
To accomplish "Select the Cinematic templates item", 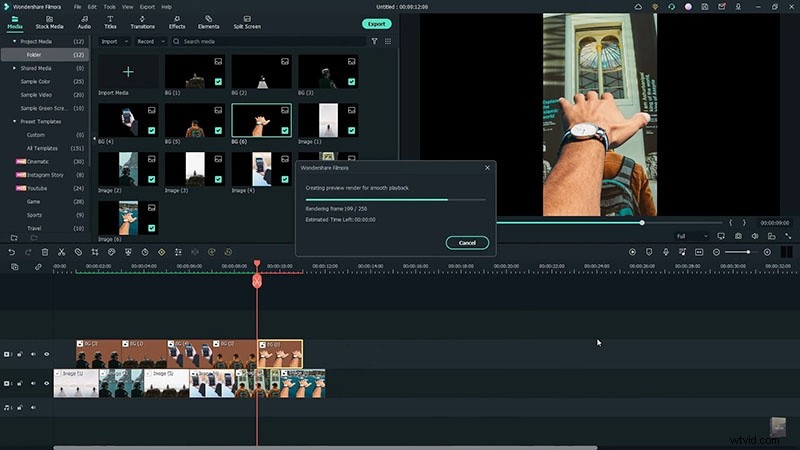I will (x=38, y=162).
